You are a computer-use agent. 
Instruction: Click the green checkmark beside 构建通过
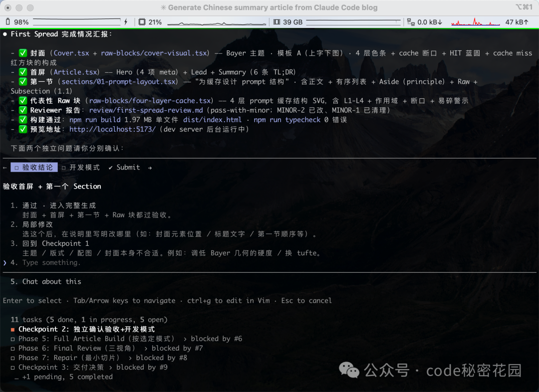tap(22, 120)
